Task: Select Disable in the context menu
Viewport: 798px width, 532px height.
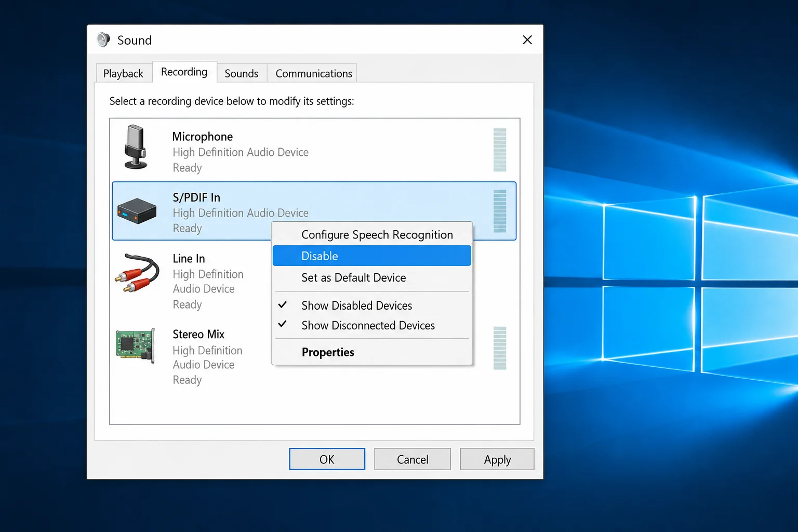Action: (x=372, y=256)
